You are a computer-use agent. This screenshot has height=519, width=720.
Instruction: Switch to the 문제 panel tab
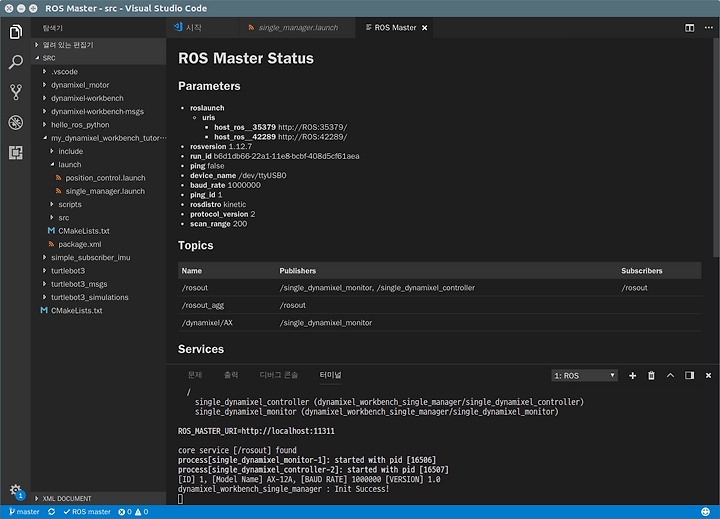pos(195,375)
